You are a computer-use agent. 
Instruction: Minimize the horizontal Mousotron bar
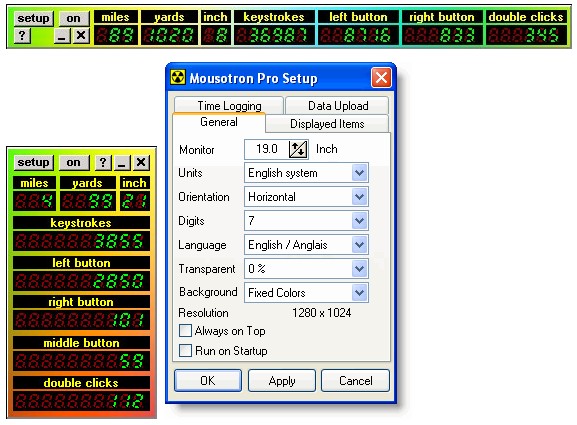click(62, 36)
